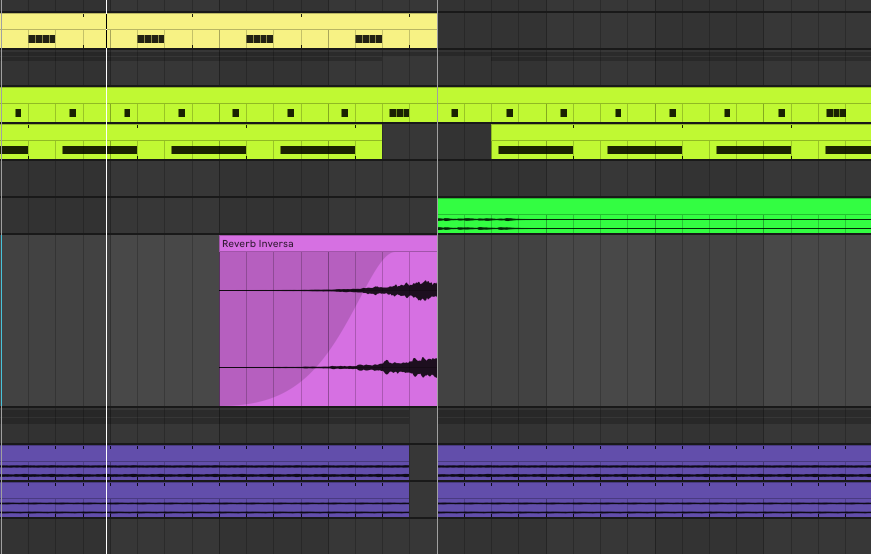Select the upper purple audio clip before the gap
Image resolution: width=871 pixels, height=554 pixels.
204,462
